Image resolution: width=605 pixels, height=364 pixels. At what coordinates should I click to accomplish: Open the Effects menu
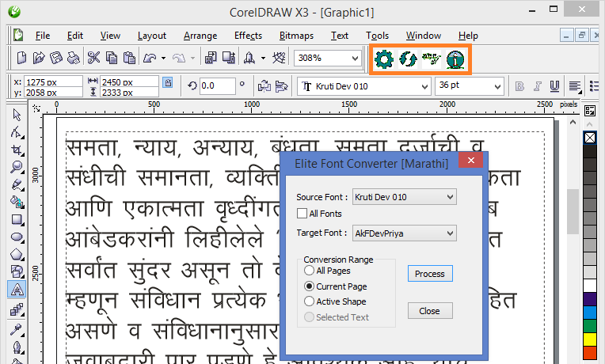coord(248,36)
